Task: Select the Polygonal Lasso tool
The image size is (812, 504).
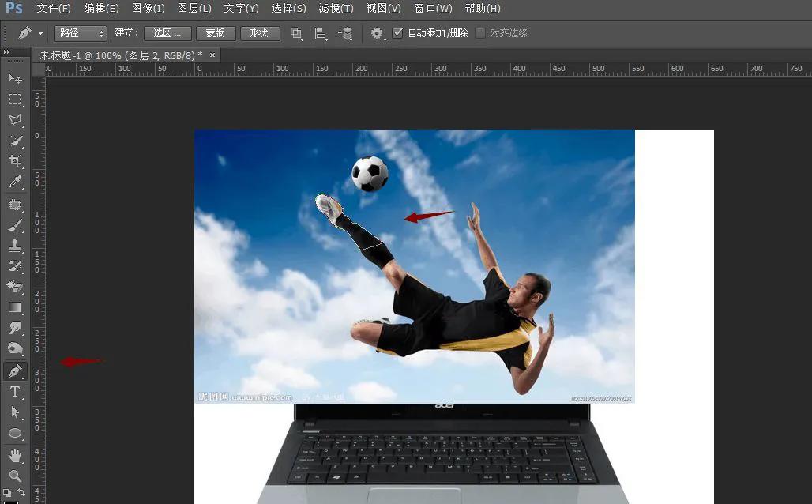Action: point(15,120)
